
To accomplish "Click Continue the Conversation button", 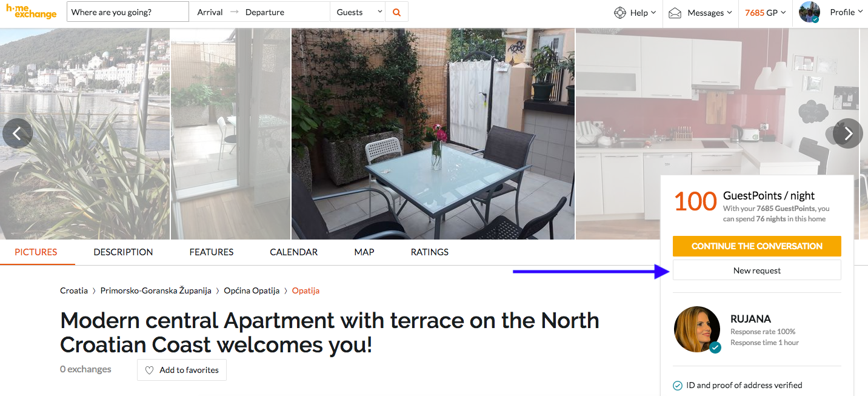I will pyautogui.click(x=757, y=246).
